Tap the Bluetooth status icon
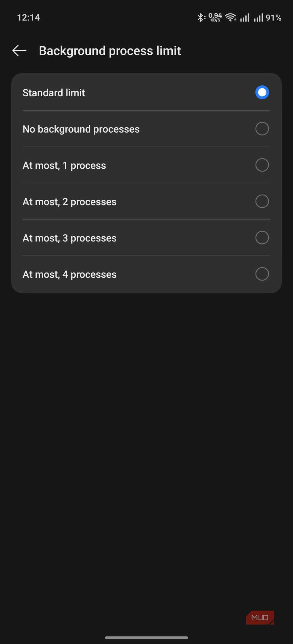Screen dimensions: 293x644 pos(201,17)
